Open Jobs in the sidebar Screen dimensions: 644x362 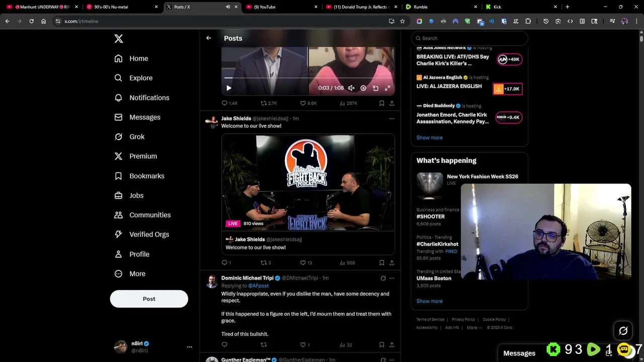129,196
